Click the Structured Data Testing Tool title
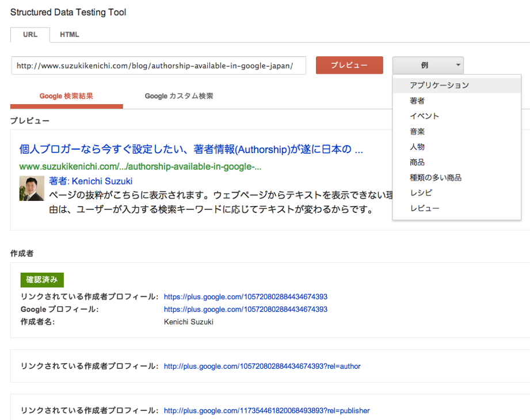 (x=68, y=13)
